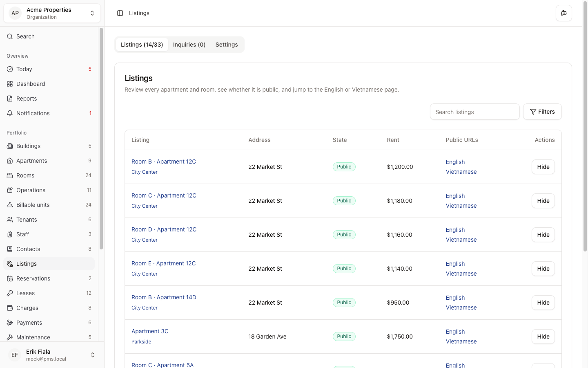Hide the Room B · Apartment 12C listing
The image size is (588, 368).
click(543, 167)
